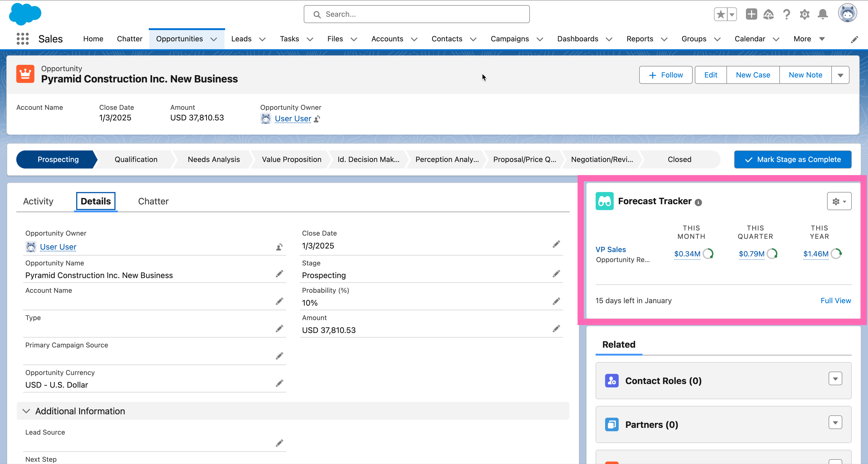Open the Dashboards tab
The height and width of the screenshot is (464, 868).
(x=578, y=39)
